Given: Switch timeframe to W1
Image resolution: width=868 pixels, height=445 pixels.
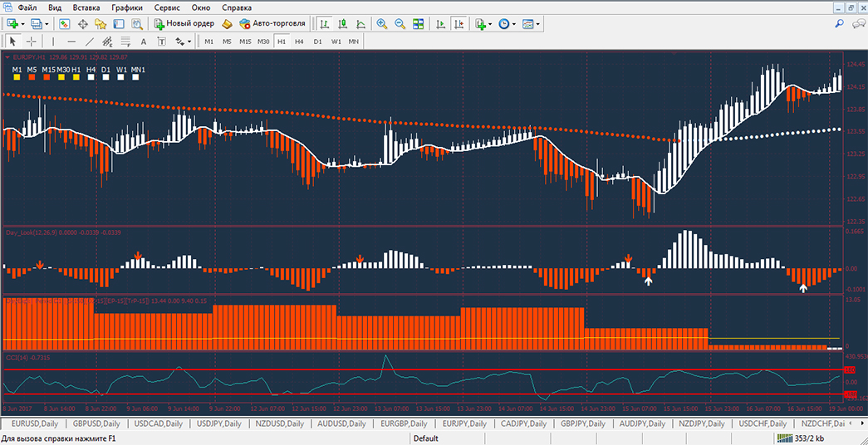Looking at the screenshot, I should pyautogui.click(x=336, y=42).
